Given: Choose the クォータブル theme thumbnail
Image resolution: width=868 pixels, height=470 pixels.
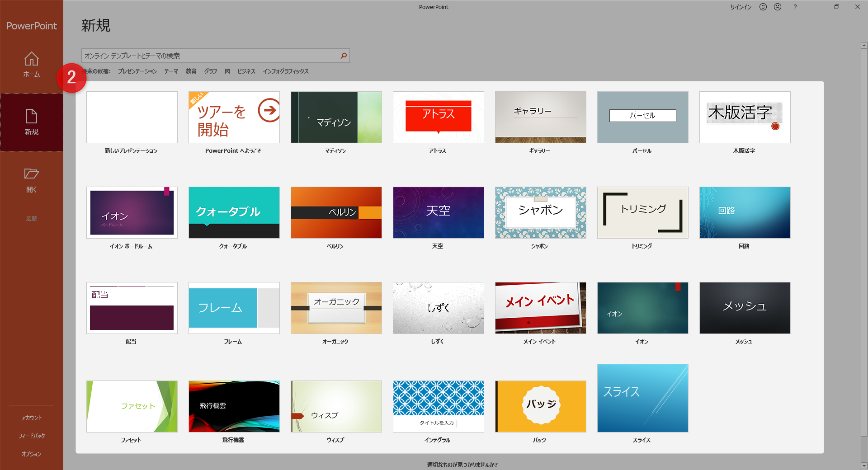Looking at the screenshot, I should (234, 213).
